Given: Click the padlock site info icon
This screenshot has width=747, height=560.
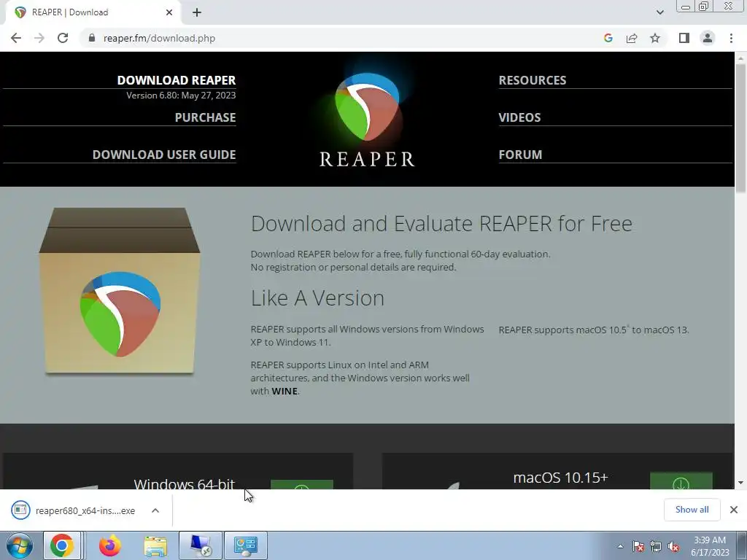Looking at the screenshot, I should [92, 38].
